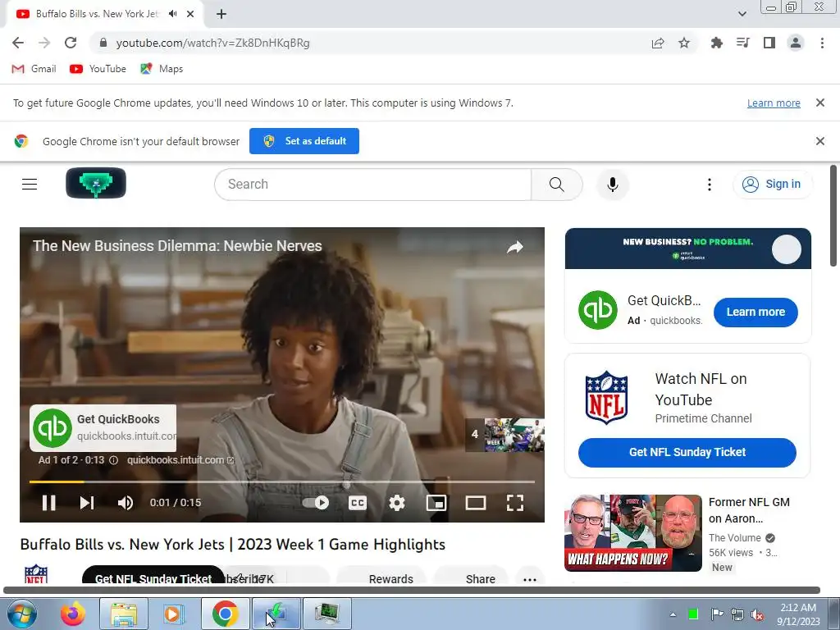Mute the player volume icon
Viewport: 840px width, 630px height.
[126, 503]
